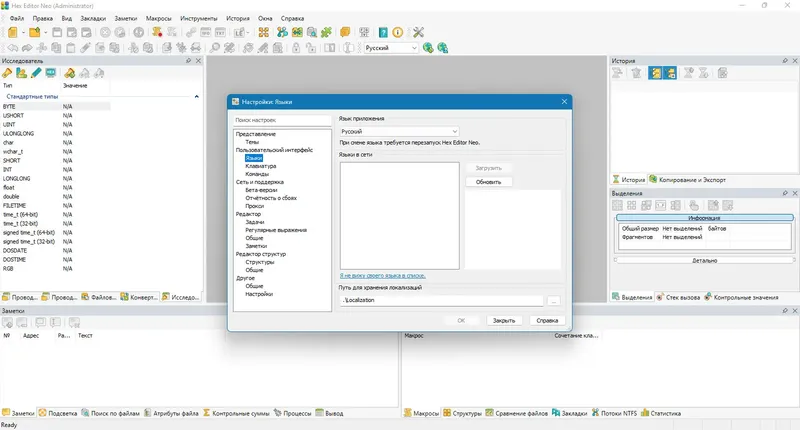Select the ULONGLONG row in Исследователь
Screen dimensions: 800x430
(x=55, y=134)
